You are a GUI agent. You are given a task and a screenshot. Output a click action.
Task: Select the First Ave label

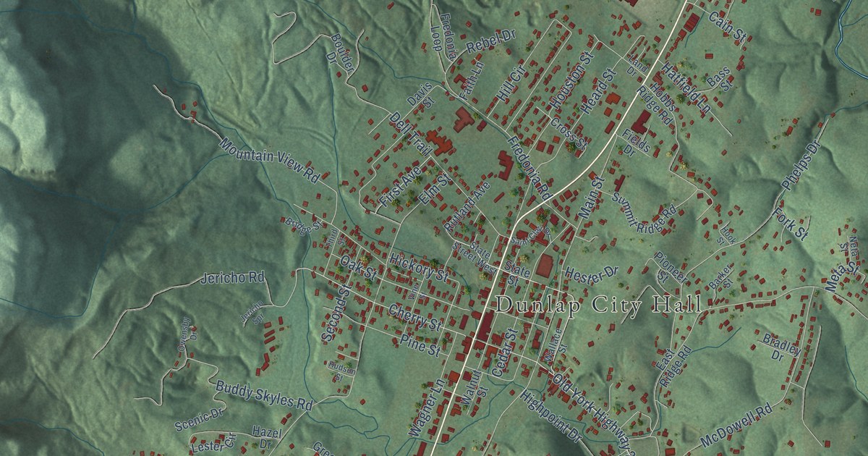[400, 187]
